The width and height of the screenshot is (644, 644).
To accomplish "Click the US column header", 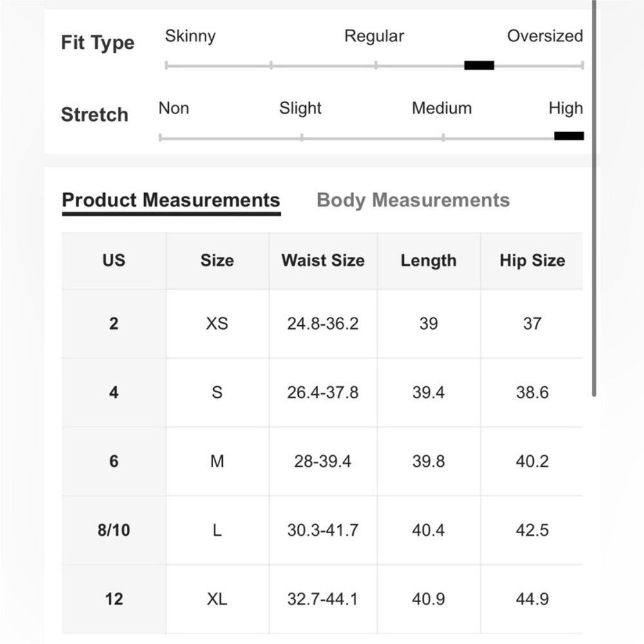I will [x=114, y=260].
